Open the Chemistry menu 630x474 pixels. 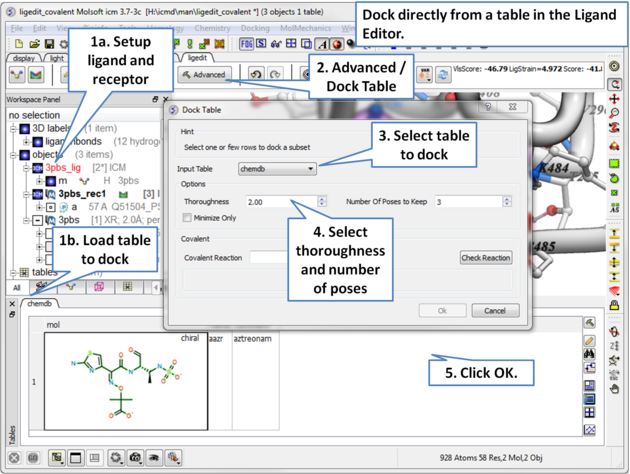tap(211, 28)
